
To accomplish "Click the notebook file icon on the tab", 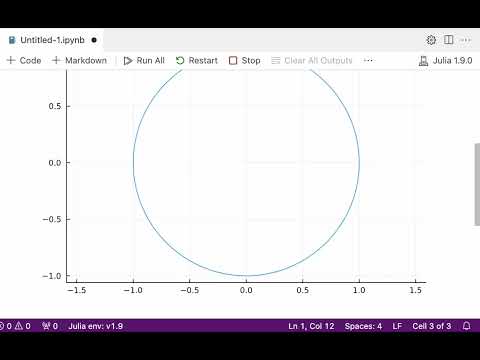I will [x=12, y=40].
